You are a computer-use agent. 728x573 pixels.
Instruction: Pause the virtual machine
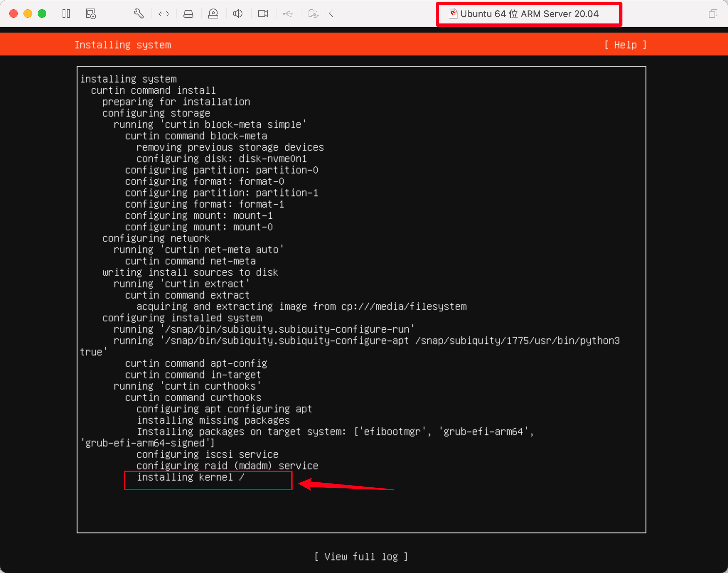tap(66, 14)
